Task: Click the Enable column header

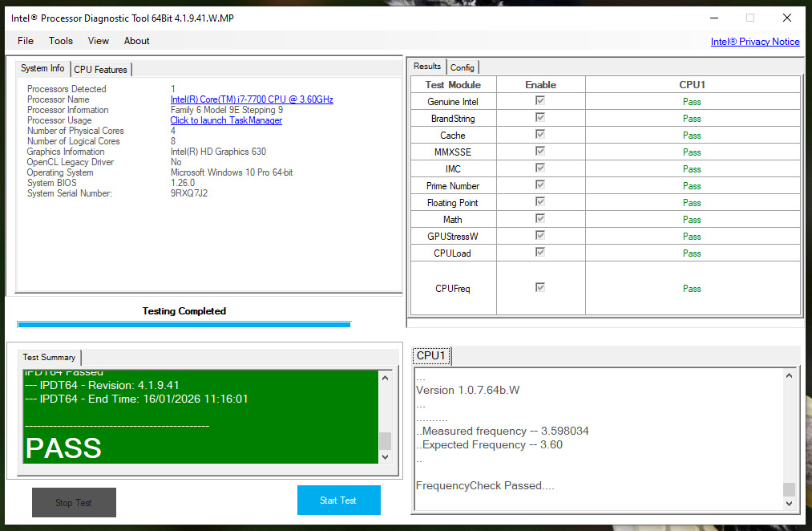Action: (540, 85)
